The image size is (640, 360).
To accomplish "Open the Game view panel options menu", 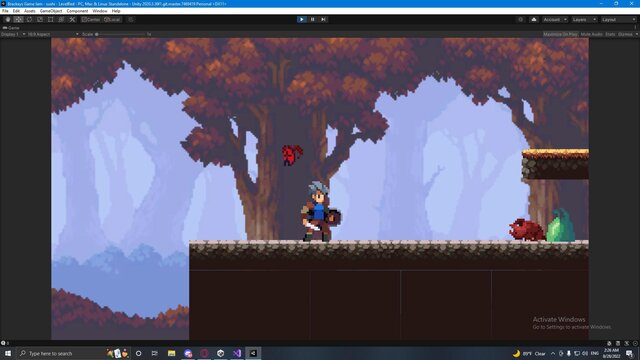I will (x=636, y=28).
